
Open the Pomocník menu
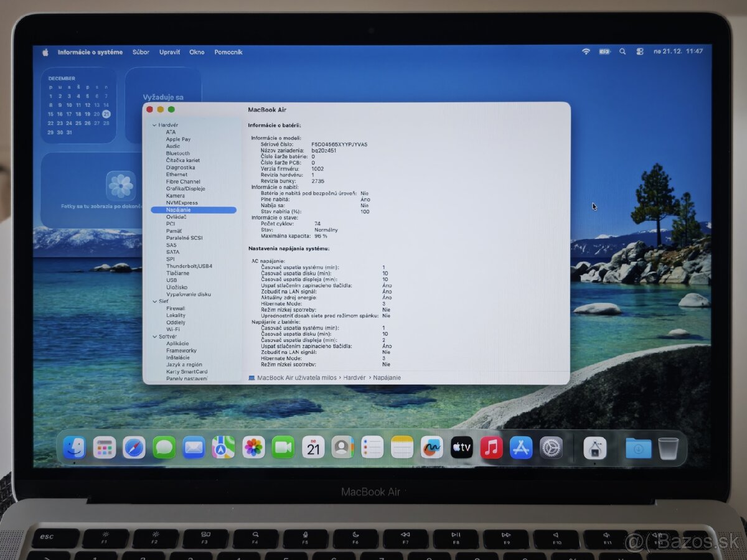click(x=228, y=52)
